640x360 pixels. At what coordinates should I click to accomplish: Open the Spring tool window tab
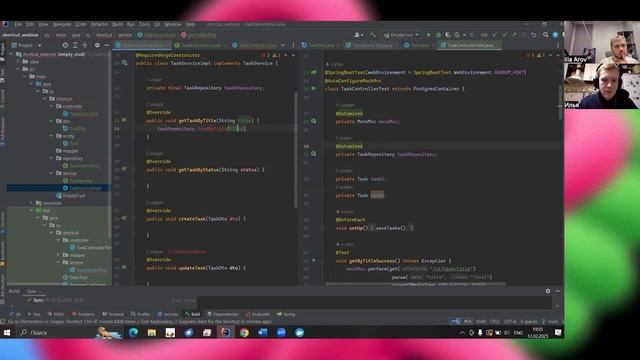click(x=286, y=314)
